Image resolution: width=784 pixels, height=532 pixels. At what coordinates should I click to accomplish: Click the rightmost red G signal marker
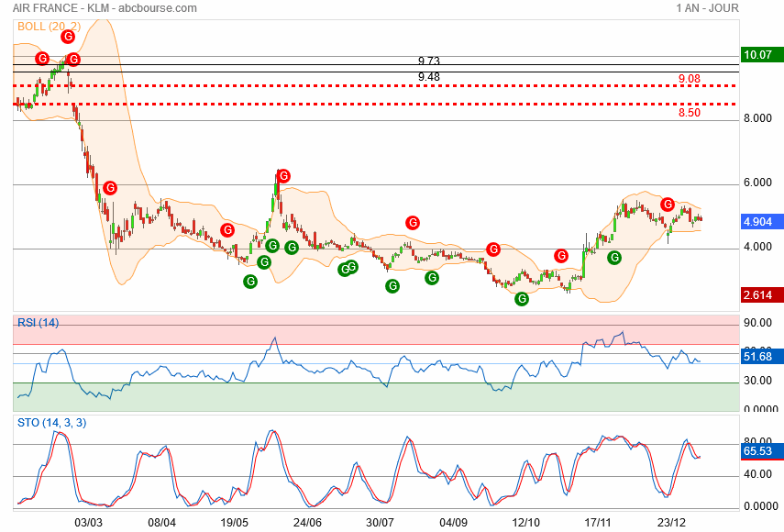click(668, 204)
